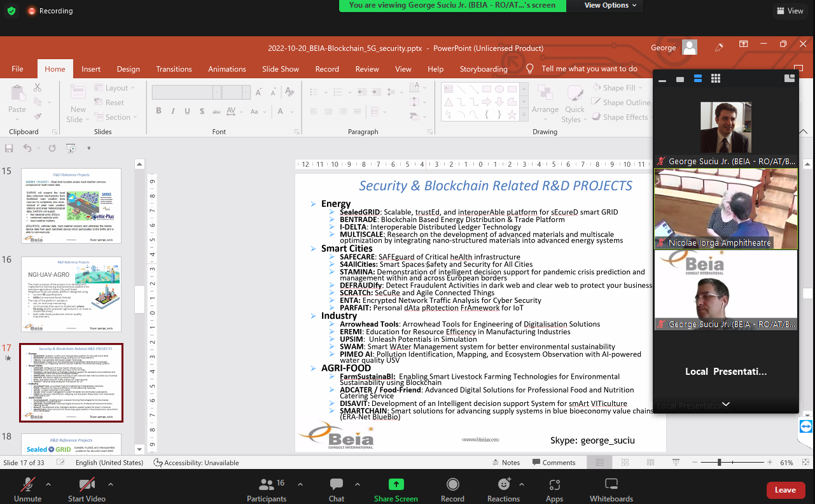Switch to the Slide Show ribbon tab
Image resolution: width=815 pixels, height=504 pixels.
pos(281,69)
